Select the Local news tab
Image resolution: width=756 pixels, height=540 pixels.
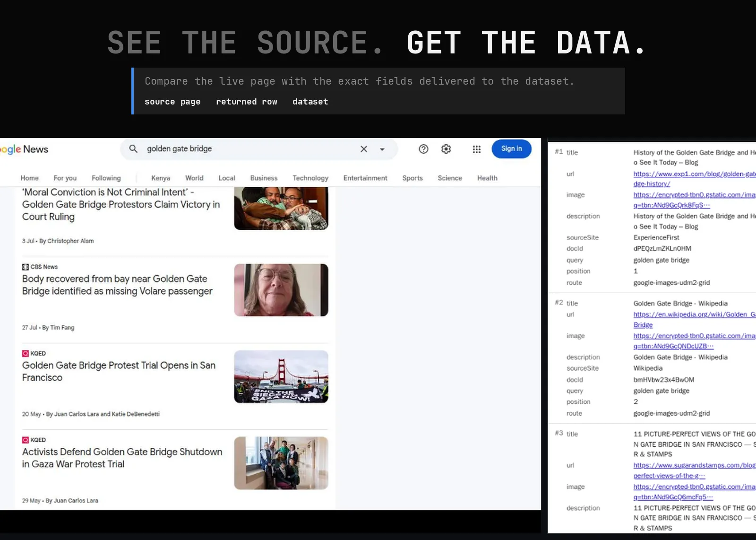tap(227, 178)
